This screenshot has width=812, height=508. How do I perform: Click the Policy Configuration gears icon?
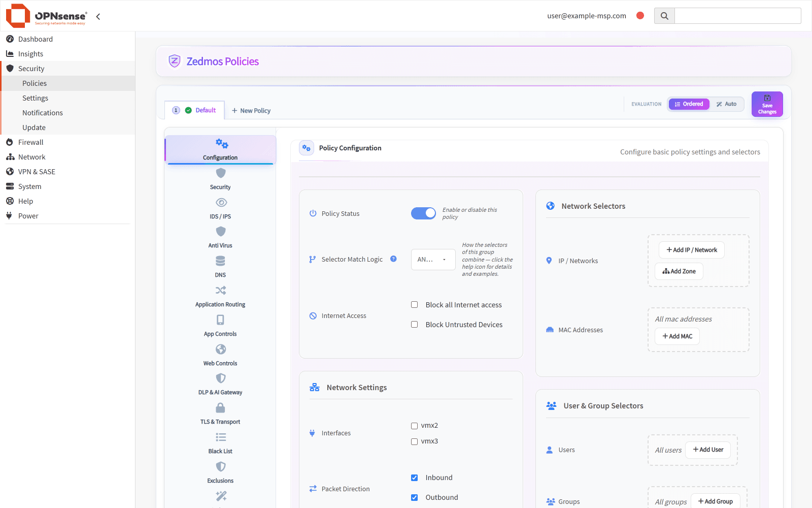(x=307, y=148)
